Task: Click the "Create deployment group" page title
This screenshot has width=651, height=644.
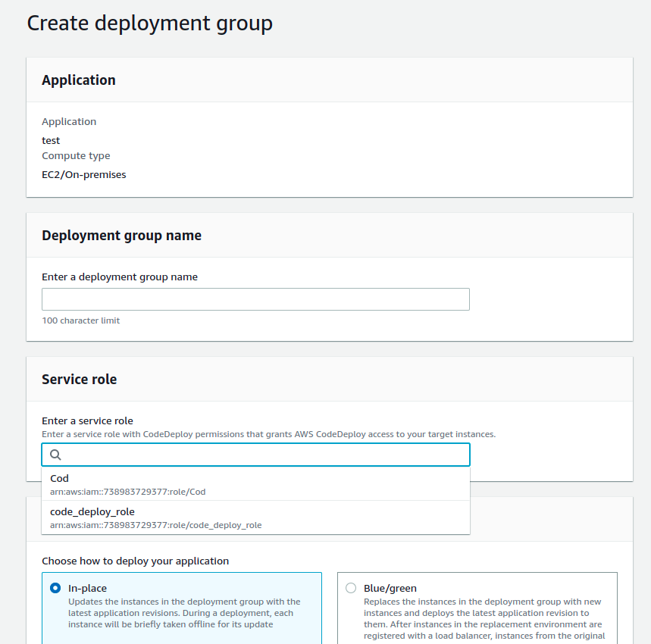Action: (149, 23)
